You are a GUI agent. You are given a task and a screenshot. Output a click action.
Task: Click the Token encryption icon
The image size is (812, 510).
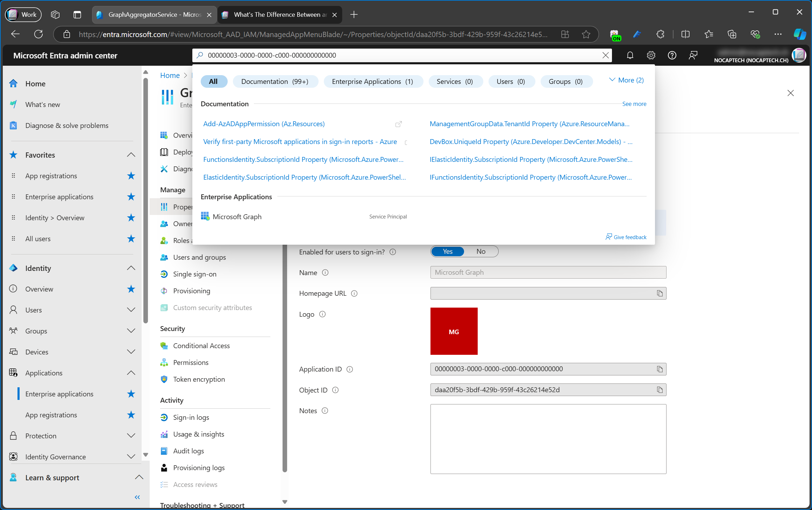165,379
